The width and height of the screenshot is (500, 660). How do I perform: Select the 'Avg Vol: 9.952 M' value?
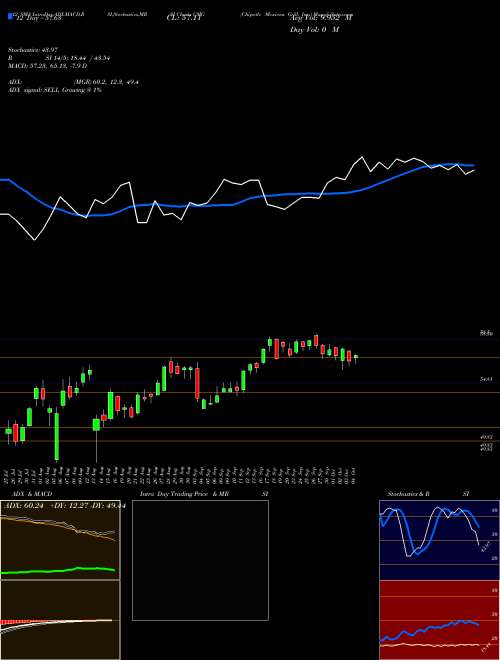pyautogui.click(x=322, y=17)
